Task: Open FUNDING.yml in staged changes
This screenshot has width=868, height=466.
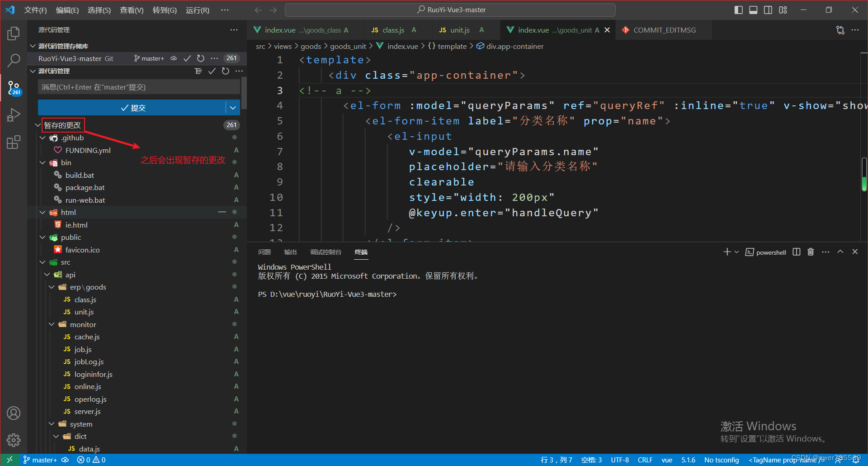Action: [88, 150]
